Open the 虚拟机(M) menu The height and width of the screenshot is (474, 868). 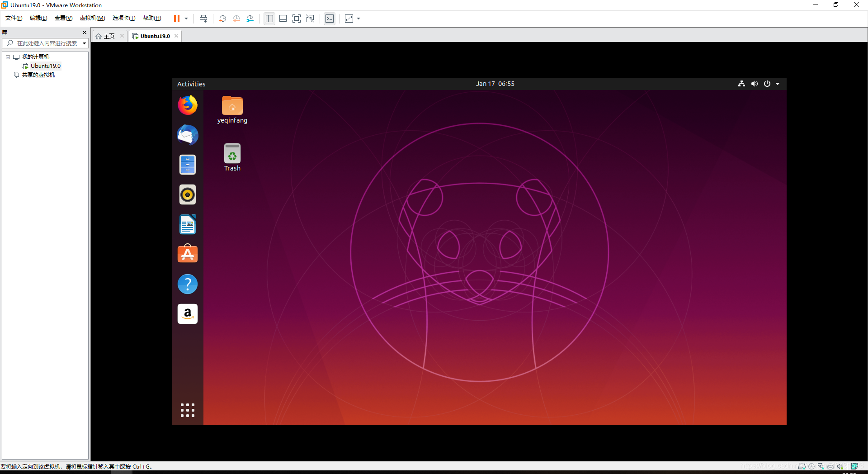point(92,18)
